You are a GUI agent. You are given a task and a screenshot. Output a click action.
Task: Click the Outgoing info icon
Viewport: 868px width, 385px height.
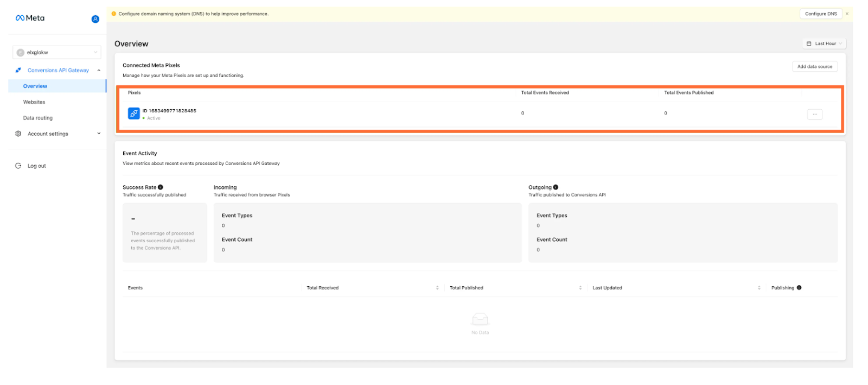pyautogui.click(x=556, y=187)
